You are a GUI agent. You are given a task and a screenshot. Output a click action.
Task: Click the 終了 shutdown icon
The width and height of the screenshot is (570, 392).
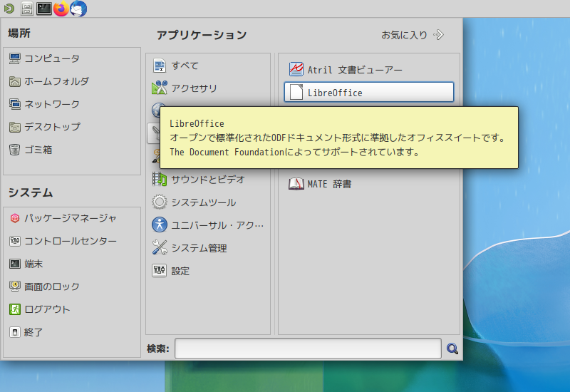click(14, 332)
